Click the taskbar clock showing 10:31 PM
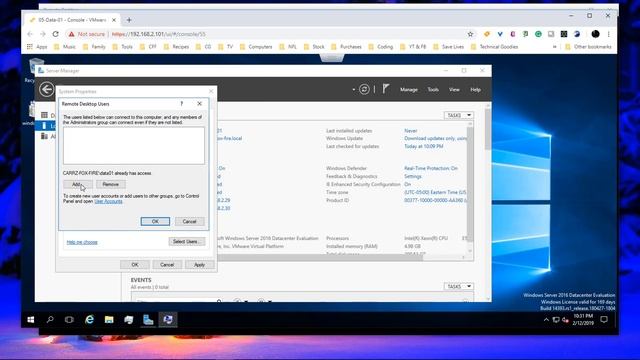 coord(583,320)
